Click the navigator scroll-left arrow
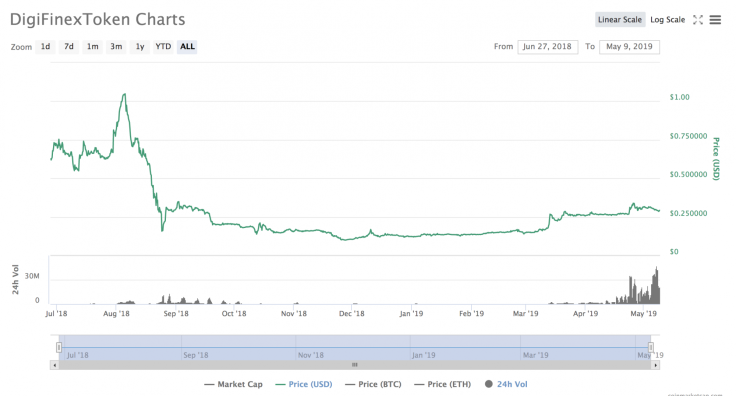 54,365
